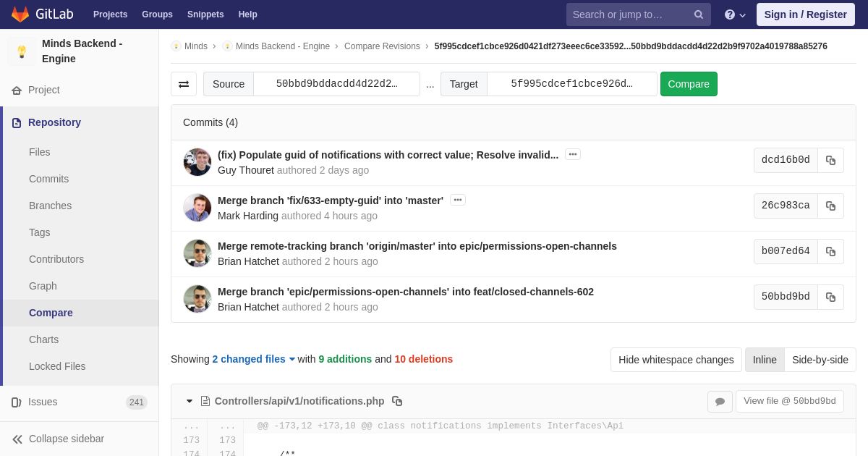Screen dimensions: 868x456
Task: Copy commit SHA dcd16b0d
Action: 830,160
